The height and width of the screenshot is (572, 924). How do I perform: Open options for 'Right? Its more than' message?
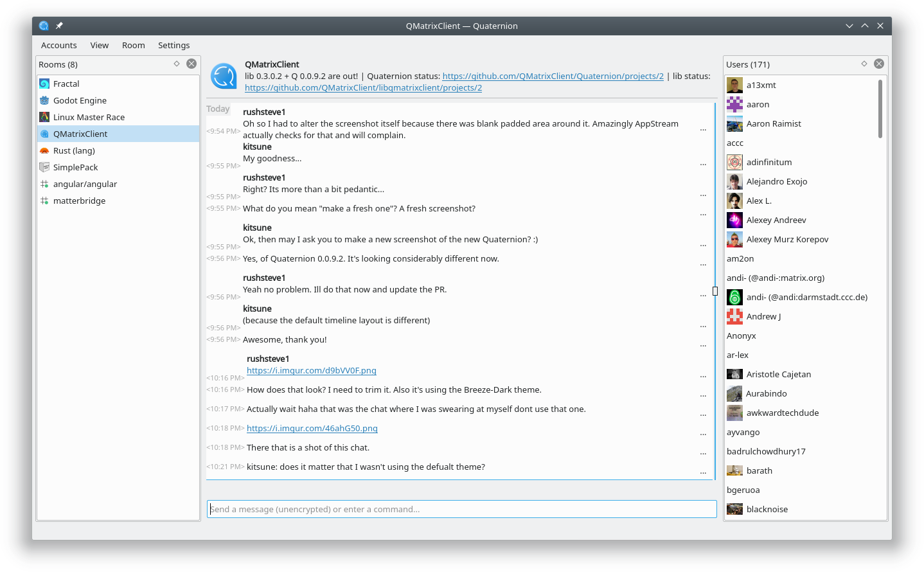click(x=703, y=195)
